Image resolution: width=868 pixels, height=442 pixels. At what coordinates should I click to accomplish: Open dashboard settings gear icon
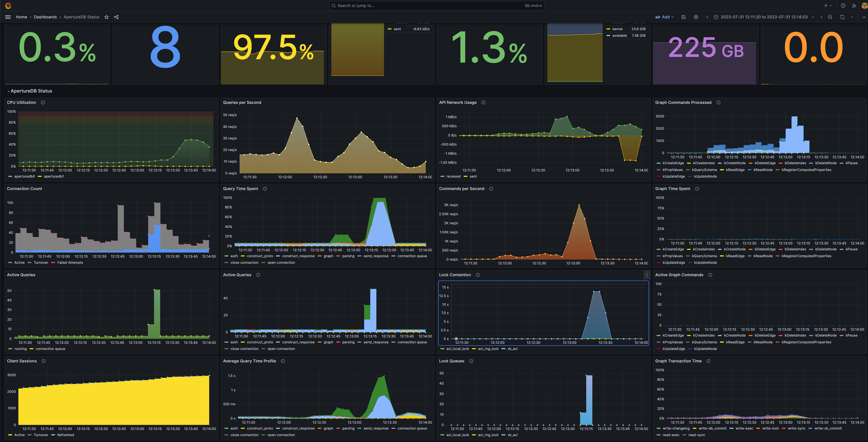696,17
